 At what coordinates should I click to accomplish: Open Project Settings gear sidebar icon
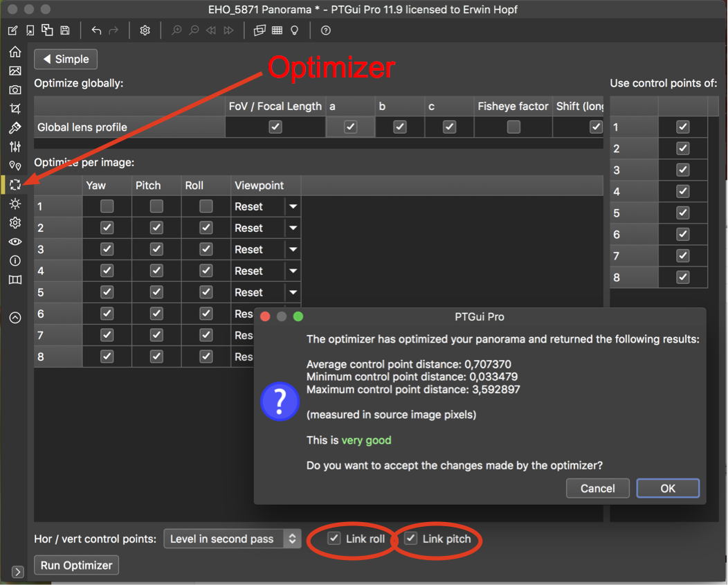pyautogui.click(x=15, y=222)
